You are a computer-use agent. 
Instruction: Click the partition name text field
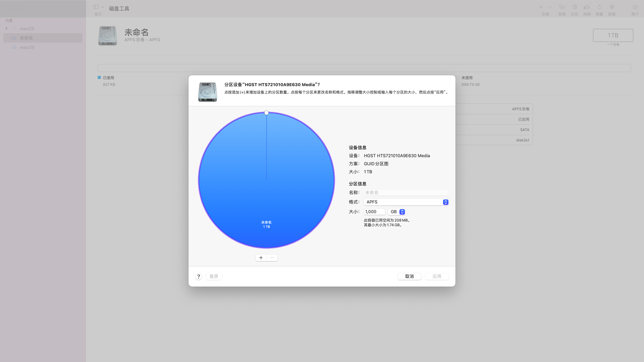tap(406, 193)
